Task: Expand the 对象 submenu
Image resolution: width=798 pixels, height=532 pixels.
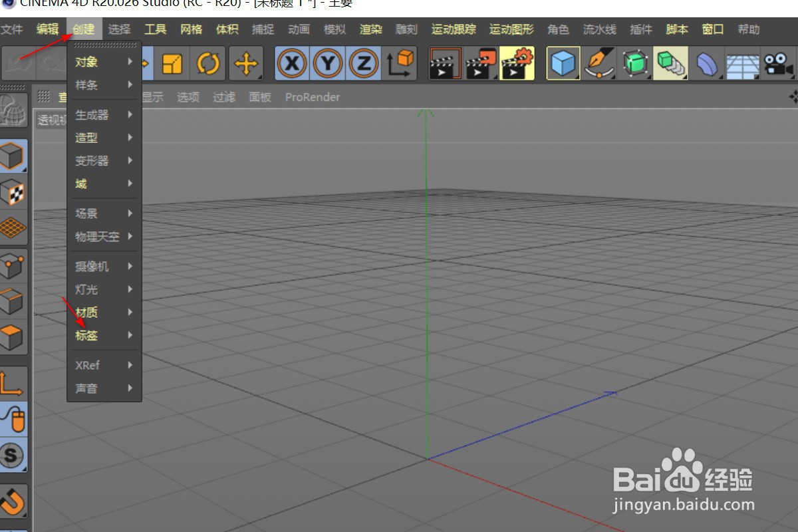Action: (x=104, y=62)
